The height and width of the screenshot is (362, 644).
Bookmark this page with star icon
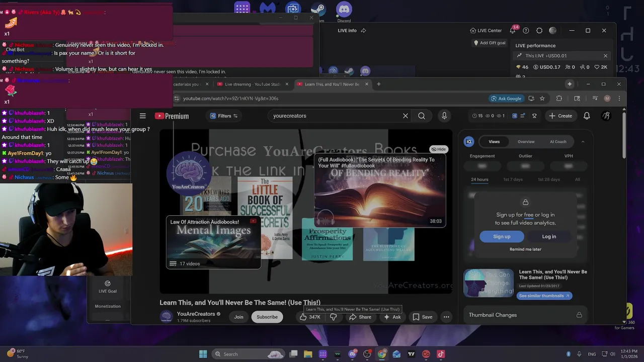542,99
